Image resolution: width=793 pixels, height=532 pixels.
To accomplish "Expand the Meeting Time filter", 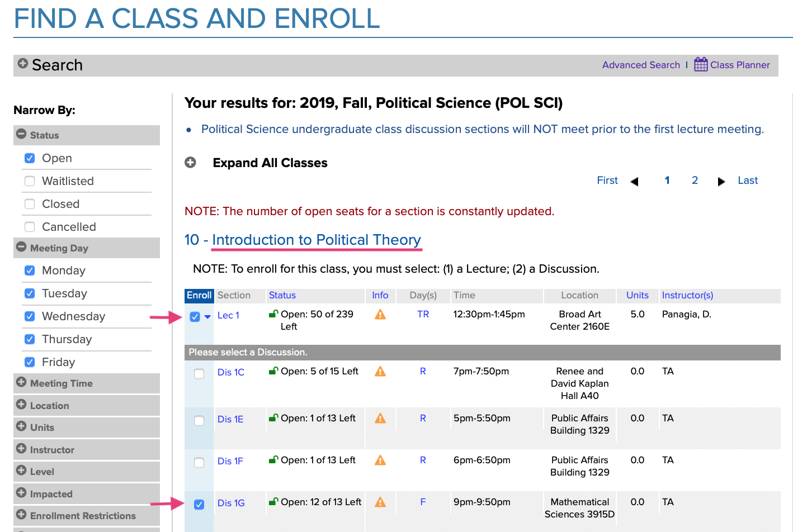I will 21,383.
